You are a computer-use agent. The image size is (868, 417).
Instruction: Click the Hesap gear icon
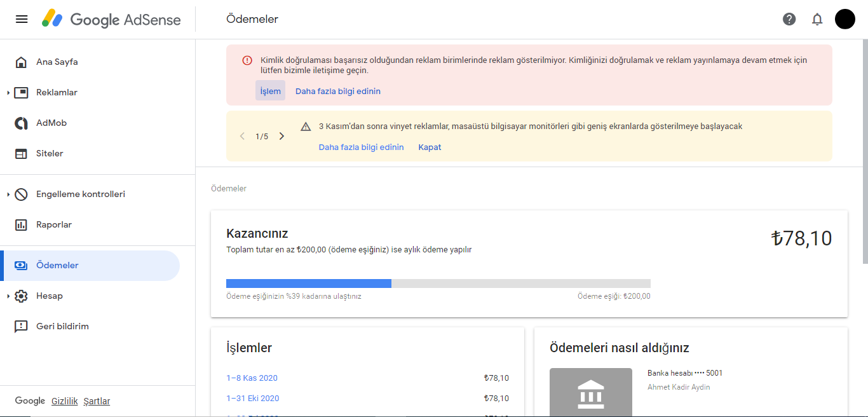(21, 296)
